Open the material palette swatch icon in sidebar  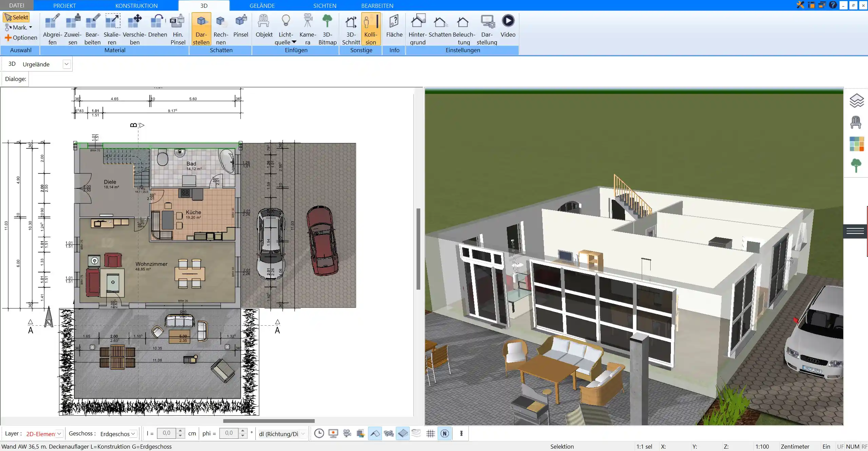(856, 144)
